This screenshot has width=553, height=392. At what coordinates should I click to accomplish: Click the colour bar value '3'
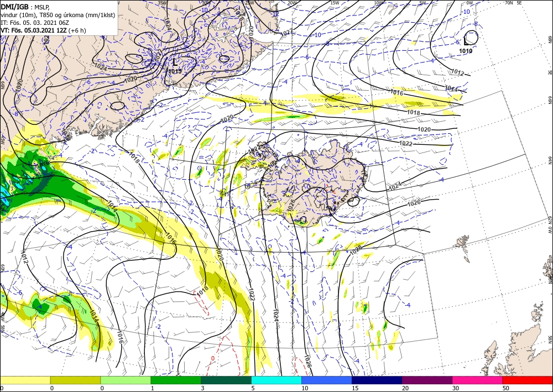[202, 388]
